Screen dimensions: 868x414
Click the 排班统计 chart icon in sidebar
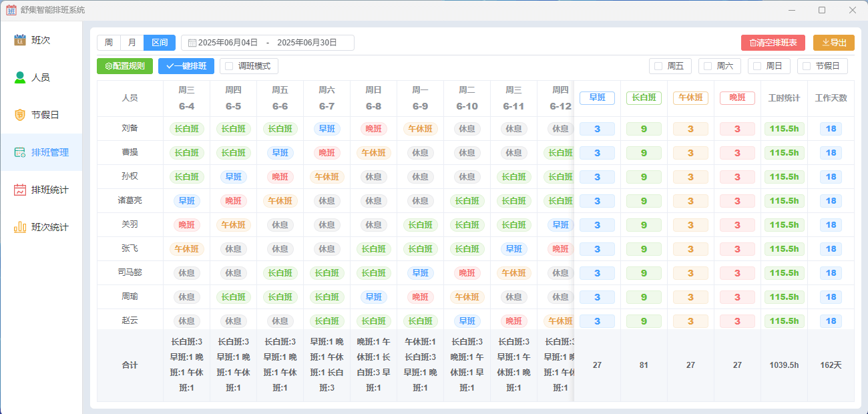(20, 190)
